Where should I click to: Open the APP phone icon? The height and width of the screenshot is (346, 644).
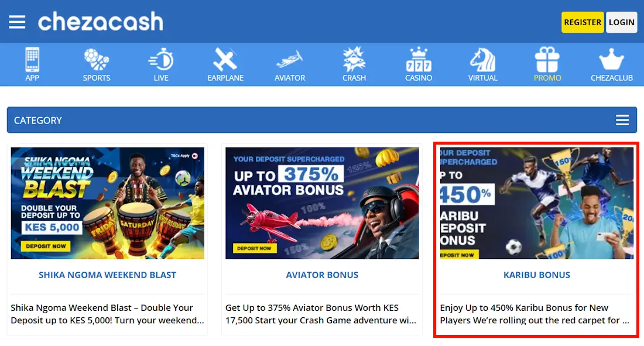(32, 60)
